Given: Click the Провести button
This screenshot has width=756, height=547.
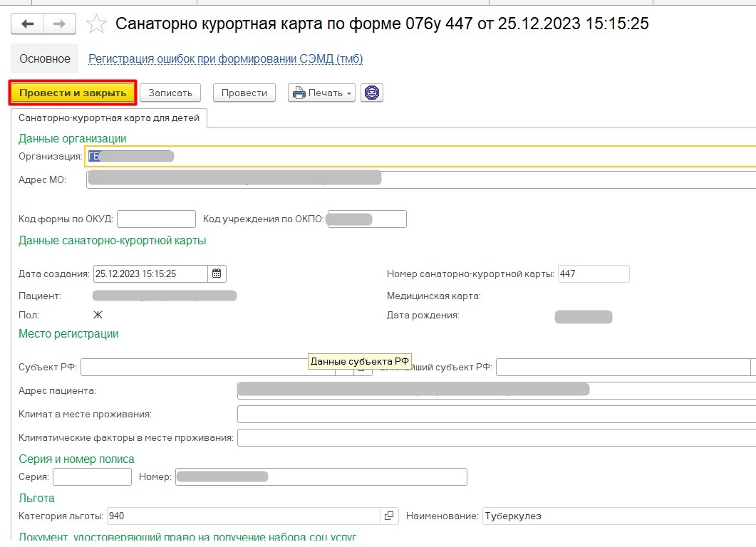Looking at the screenshot, I should coord(244,93).
